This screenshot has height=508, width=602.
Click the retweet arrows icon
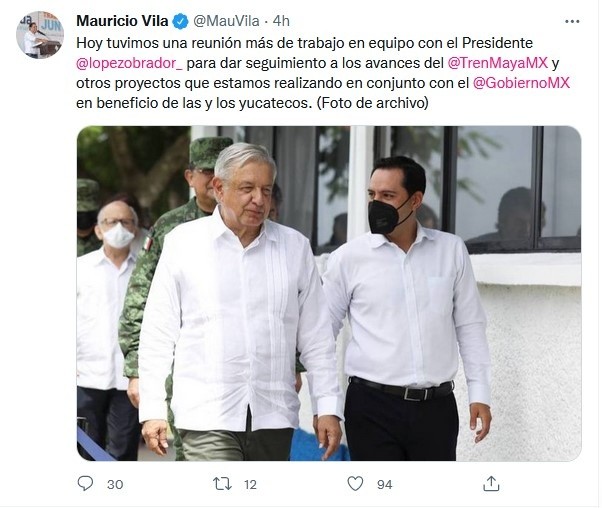point(222,484)
